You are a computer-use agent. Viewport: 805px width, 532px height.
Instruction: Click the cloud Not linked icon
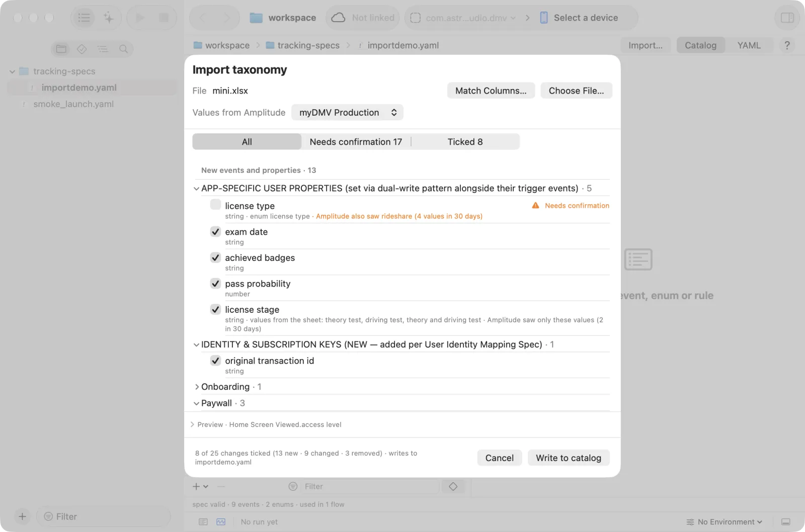[x=338, y=18]
